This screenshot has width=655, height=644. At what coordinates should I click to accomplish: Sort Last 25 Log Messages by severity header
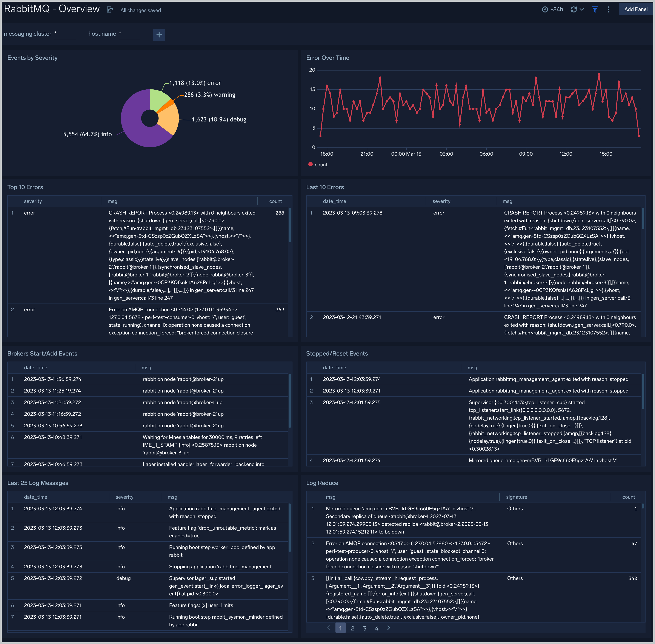[125, 497]
